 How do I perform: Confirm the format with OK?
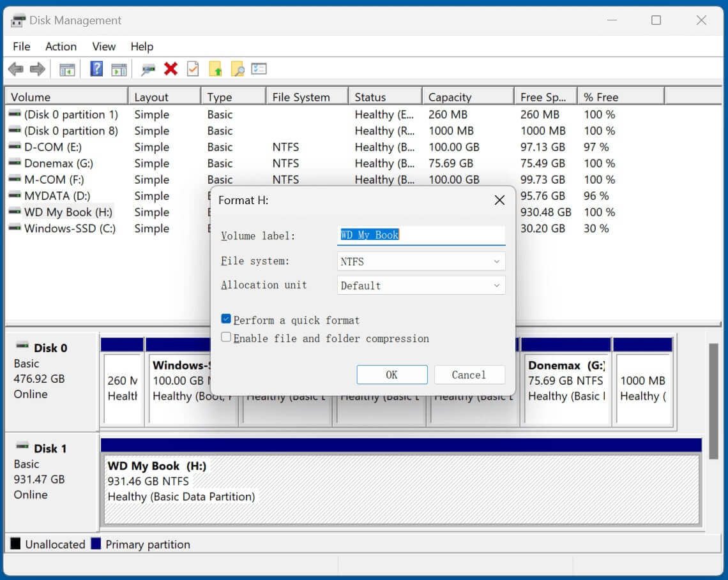(391, 375)
